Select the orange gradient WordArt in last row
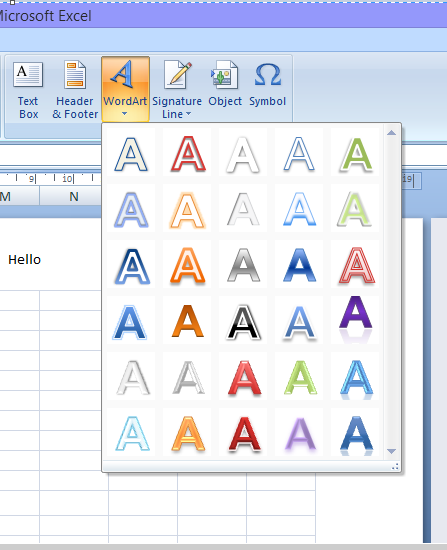This screenshot has height=550, width=447. [187, 433]
